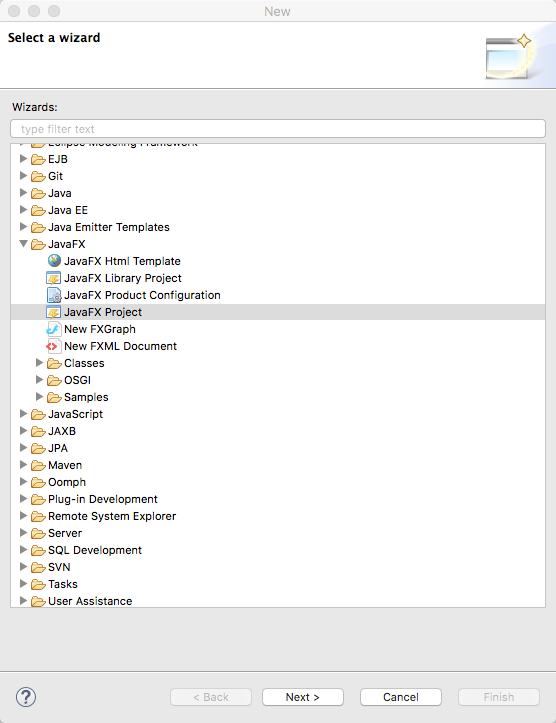Click the Server folder icon
This screenshot has width=556, height=723.
(38, 533)
